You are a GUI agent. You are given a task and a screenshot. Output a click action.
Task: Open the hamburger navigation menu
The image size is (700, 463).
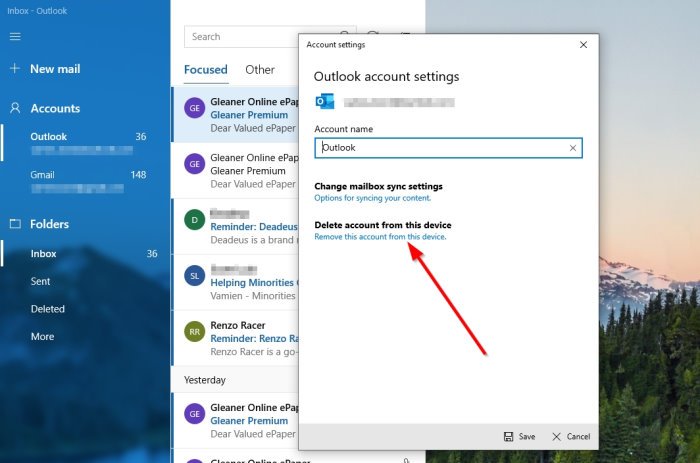pos(15,37)
